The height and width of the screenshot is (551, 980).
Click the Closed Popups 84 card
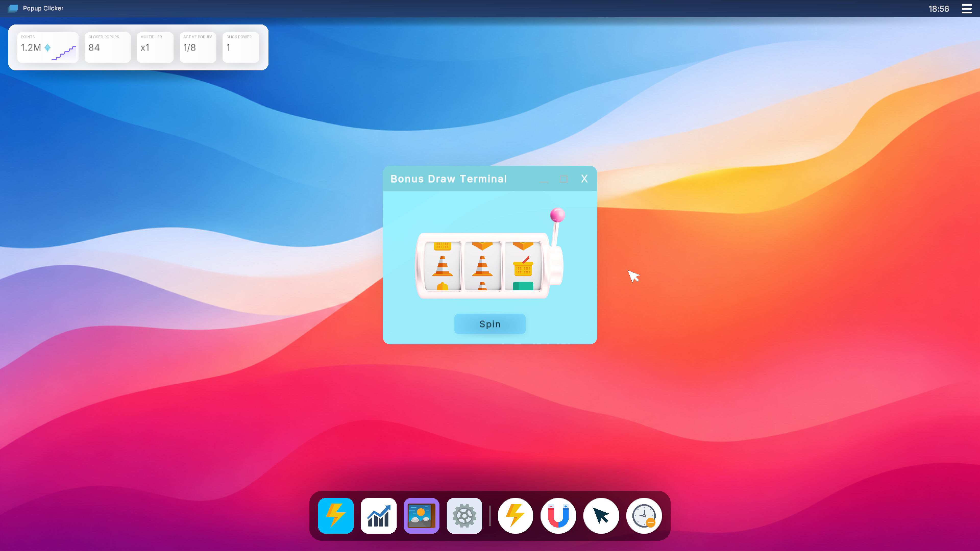pyautogui.click(x=108, y=47)
